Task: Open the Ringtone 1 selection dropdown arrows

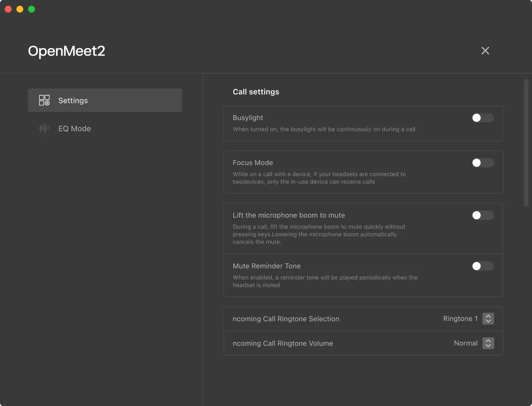Action: [488, 319]
